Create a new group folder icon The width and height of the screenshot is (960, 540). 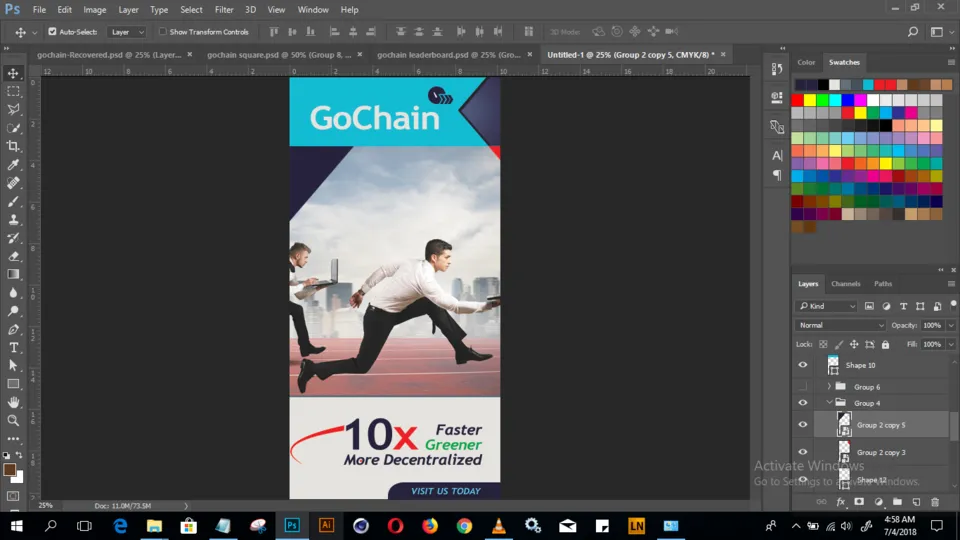pyautogui.click(x=897, y=502)
